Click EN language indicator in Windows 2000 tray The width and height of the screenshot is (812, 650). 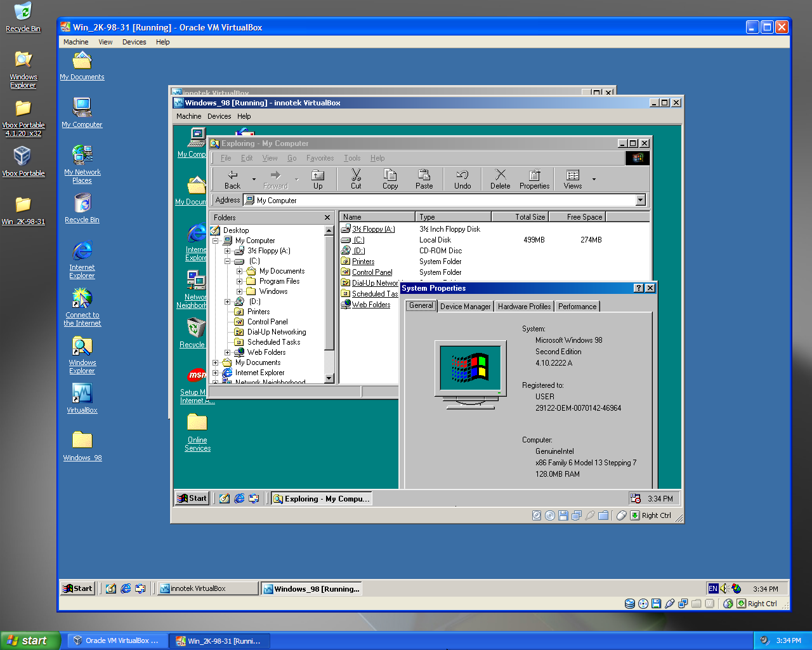713,588
